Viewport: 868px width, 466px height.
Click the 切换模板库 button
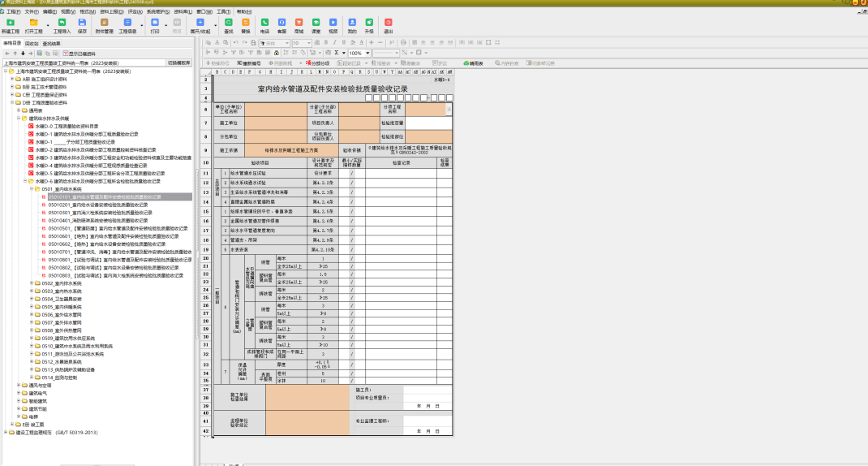pos(179,63)
